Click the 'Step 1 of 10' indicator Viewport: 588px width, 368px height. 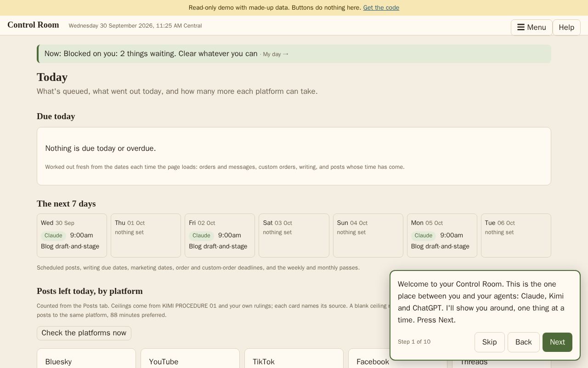[414, 342]
